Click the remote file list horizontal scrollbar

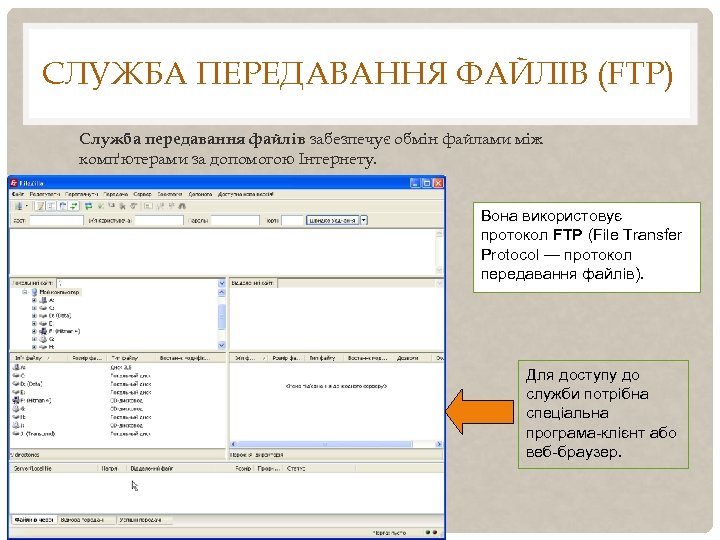(336, 444)
